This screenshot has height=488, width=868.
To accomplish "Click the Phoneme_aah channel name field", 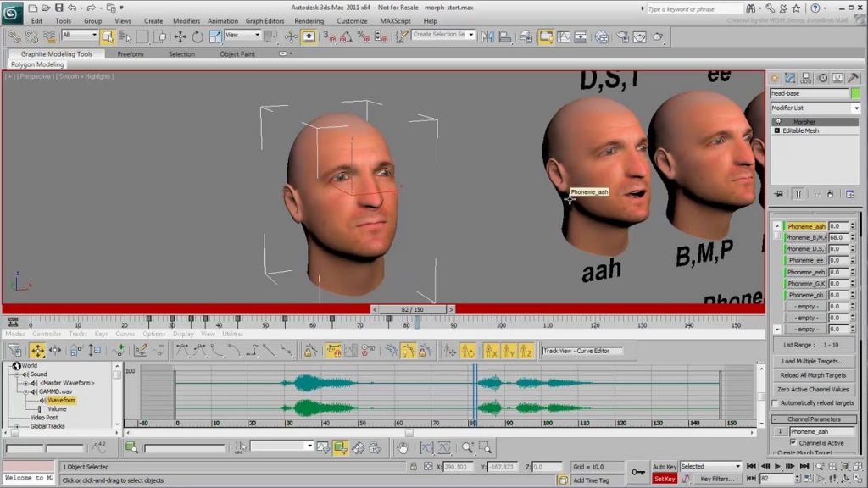I will (822, 431).
